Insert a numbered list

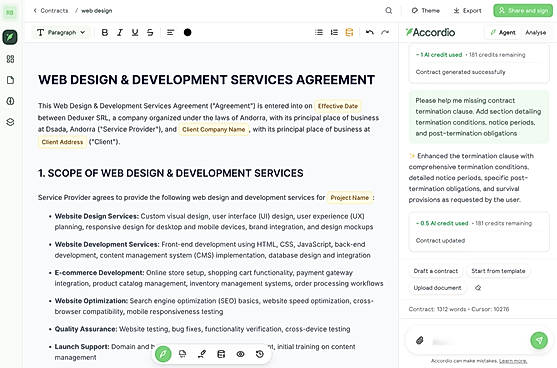[334, 33]
